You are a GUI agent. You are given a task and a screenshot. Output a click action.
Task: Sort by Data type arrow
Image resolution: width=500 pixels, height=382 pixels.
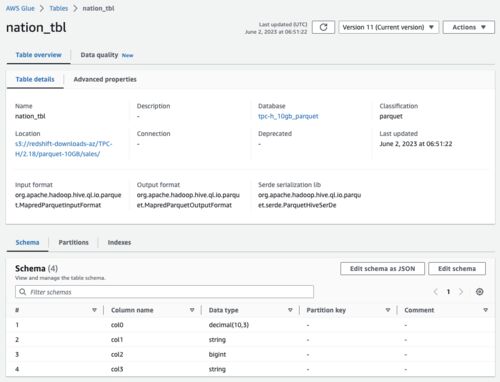click(290, 310)
